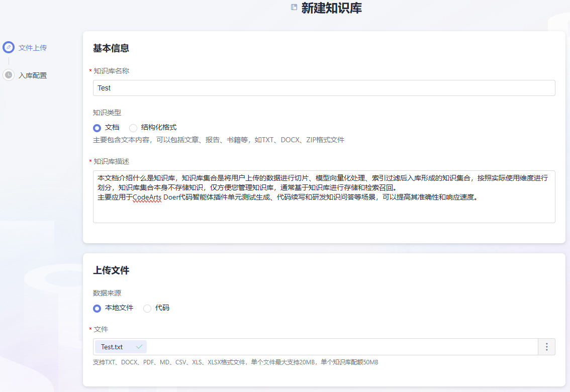Click the book icon beside 新建知识库 title

click(294, 8)
